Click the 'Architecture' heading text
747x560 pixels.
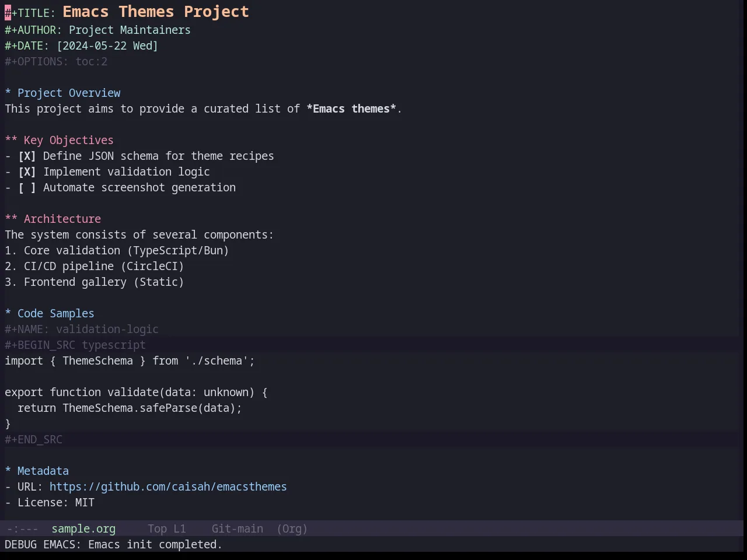(62, 219)
